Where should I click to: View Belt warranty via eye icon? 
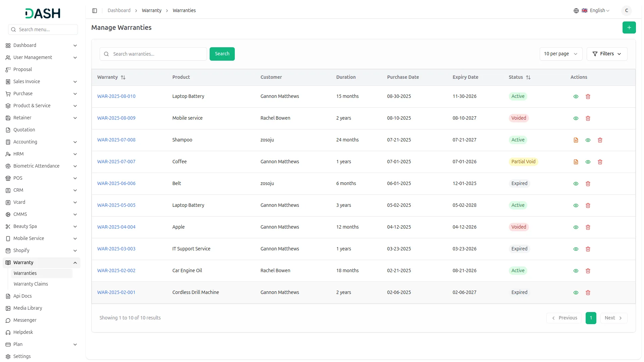tap(576, 184)
